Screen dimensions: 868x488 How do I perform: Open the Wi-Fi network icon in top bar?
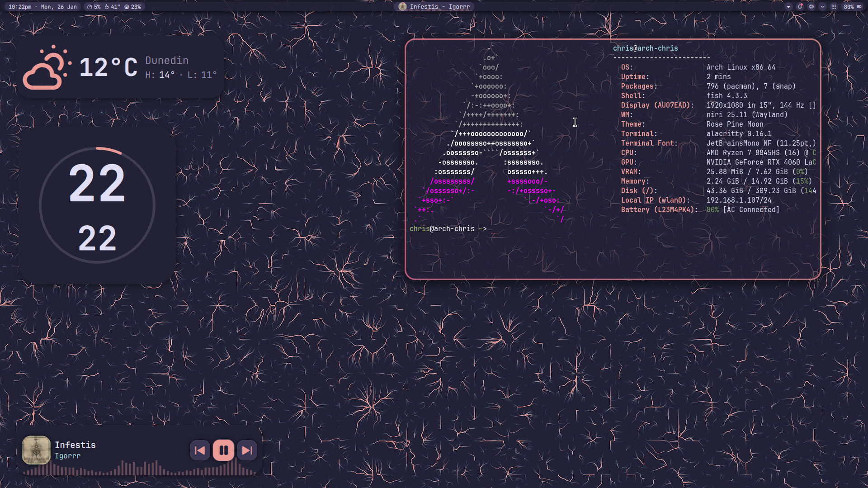coord(822,7)
